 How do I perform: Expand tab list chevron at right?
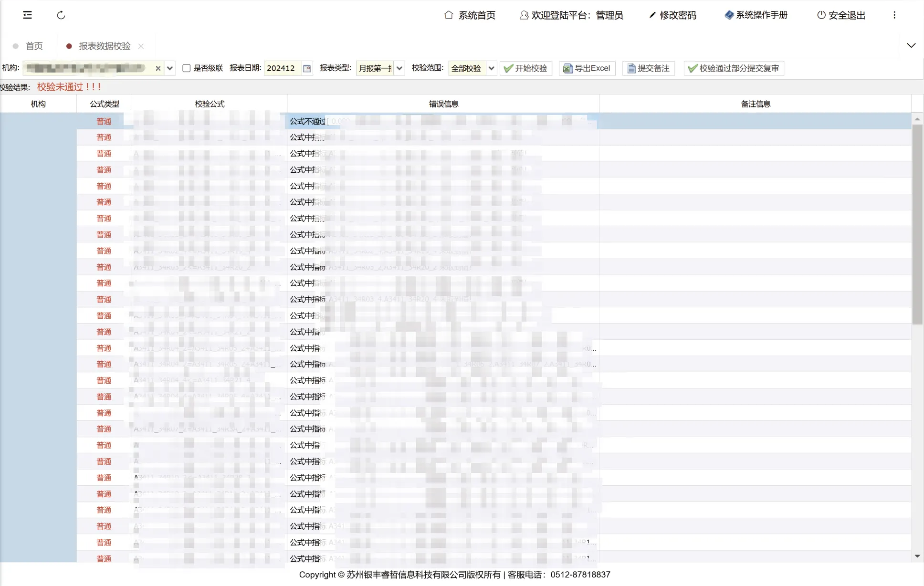[x=911, y=46]
